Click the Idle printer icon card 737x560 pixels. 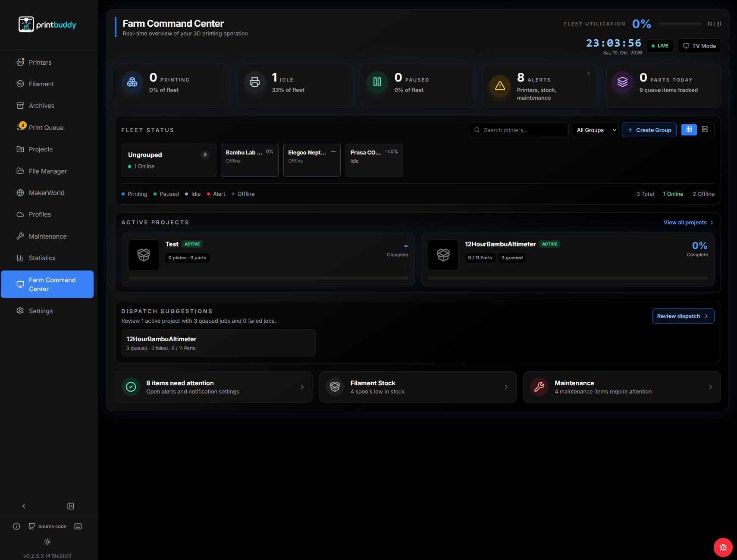[x=255, y=82]
